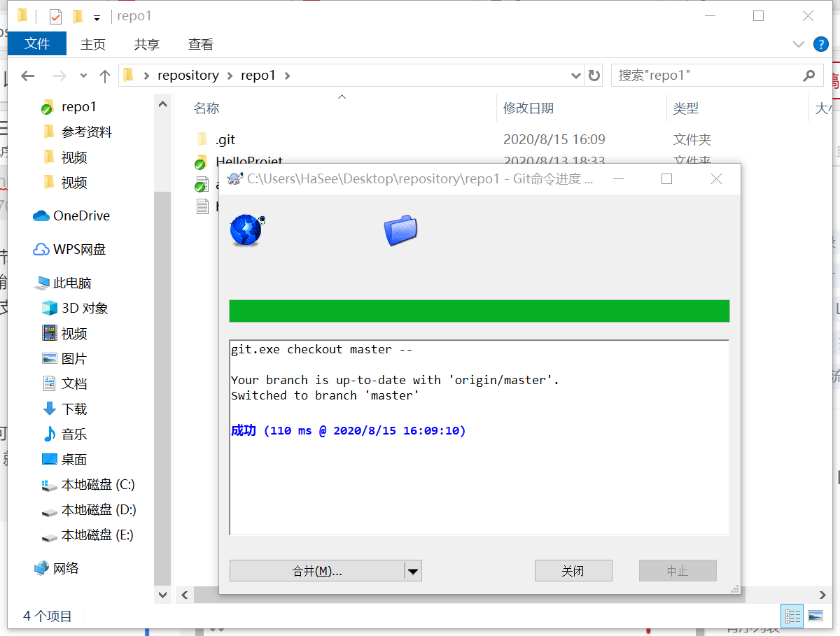Click Git command output text area
This screenshot has height=636, width=840.
point(479,437)
